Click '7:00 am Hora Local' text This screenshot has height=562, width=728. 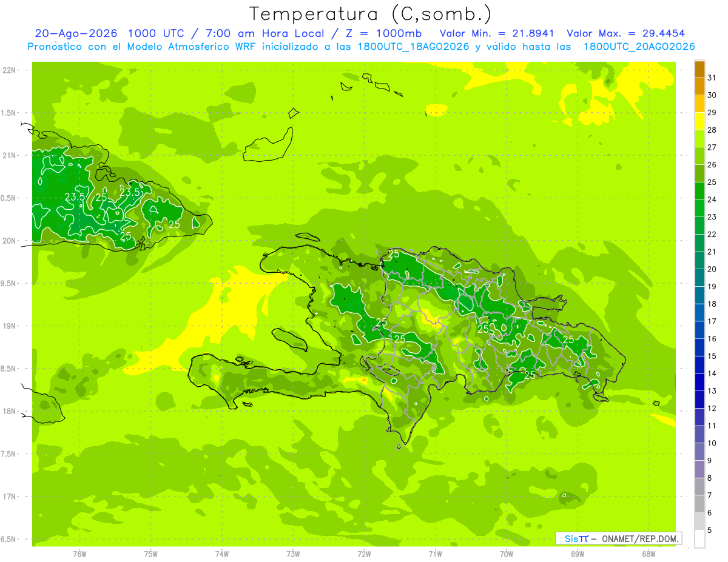(x=265, y=33)
